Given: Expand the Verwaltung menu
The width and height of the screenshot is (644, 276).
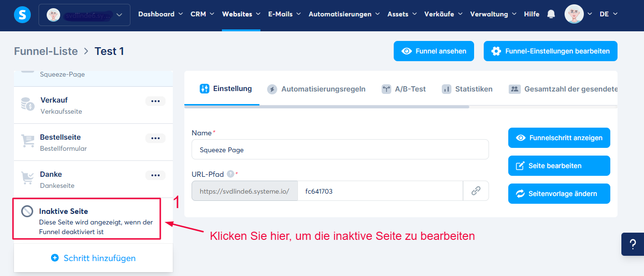Looking at the screenshot, I should pos(493,14).
